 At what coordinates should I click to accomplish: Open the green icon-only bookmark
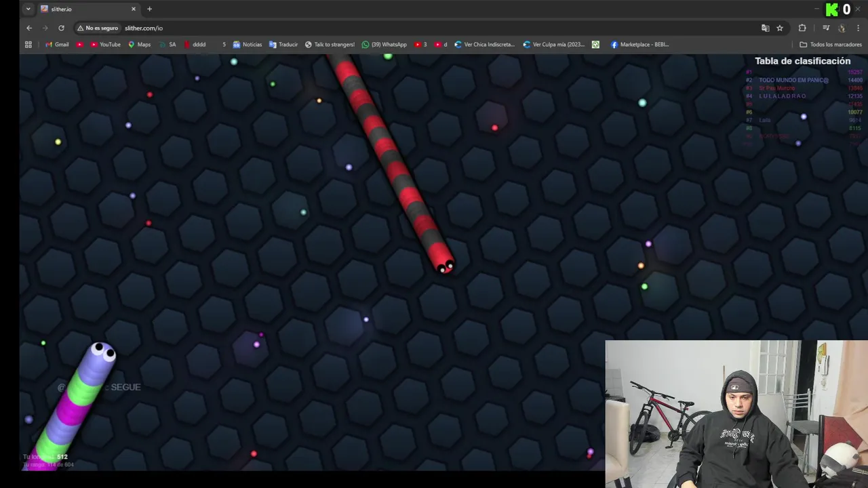pos(595,44)
